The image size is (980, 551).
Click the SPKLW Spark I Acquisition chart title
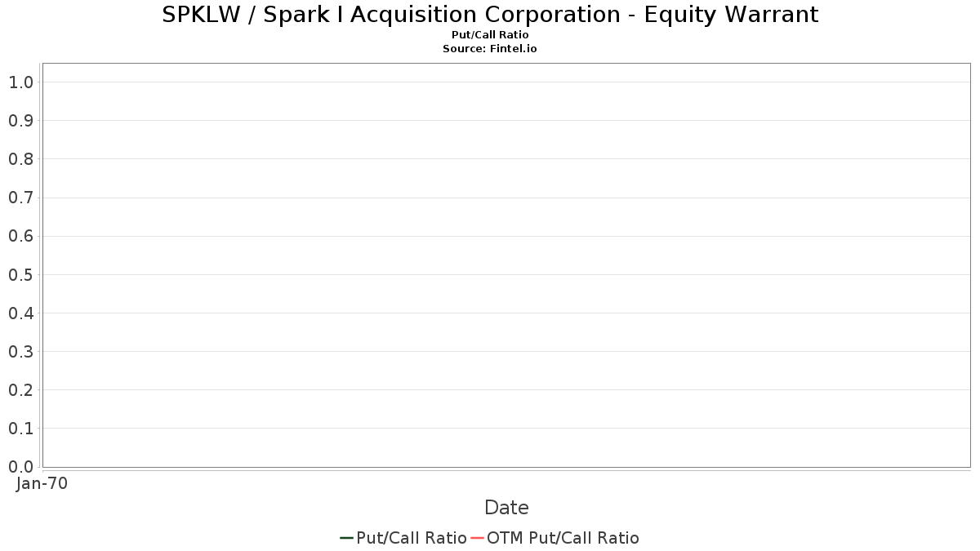click(490, 15)
